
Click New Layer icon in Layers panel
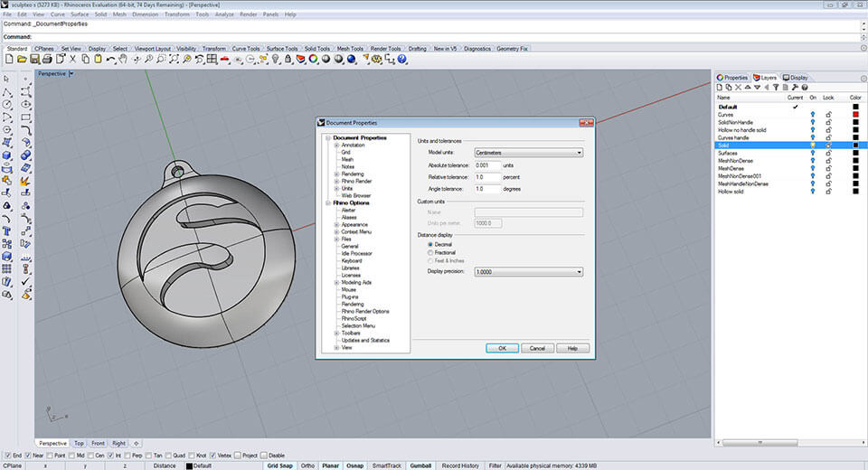coord(720,88)
